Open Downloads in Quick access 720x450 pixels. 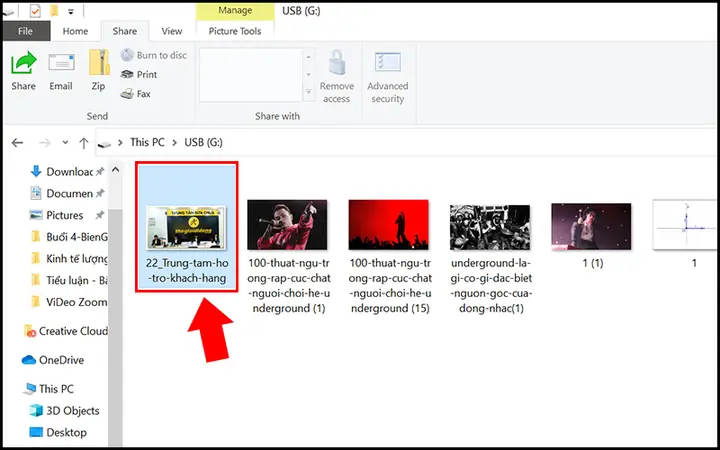click(x=69, y=172)
